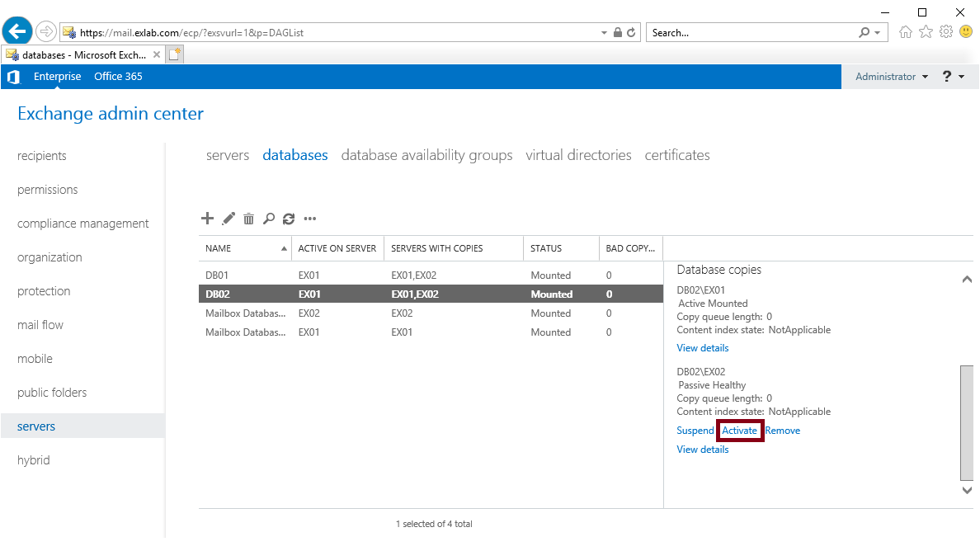This screenshot has width=980, height=551.
Task: Click Suspend for DB02\EX02 copy
Action: (x=695, y=431)
